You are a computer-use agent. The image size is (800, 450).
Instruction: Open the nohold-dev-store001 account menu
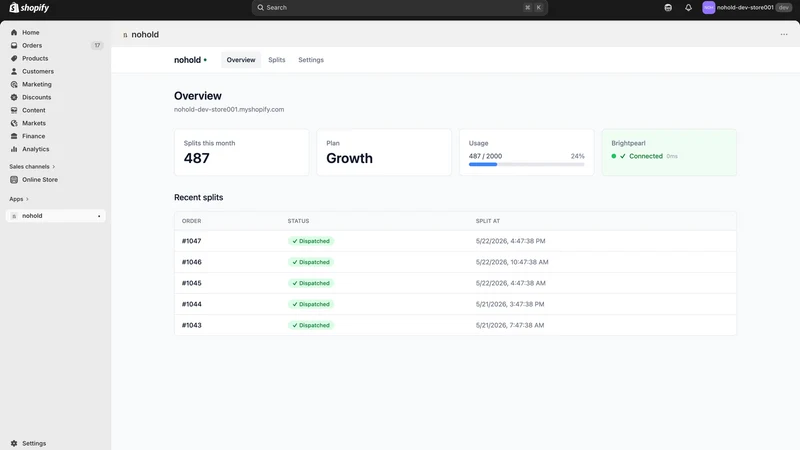click(x=747, y=8)
